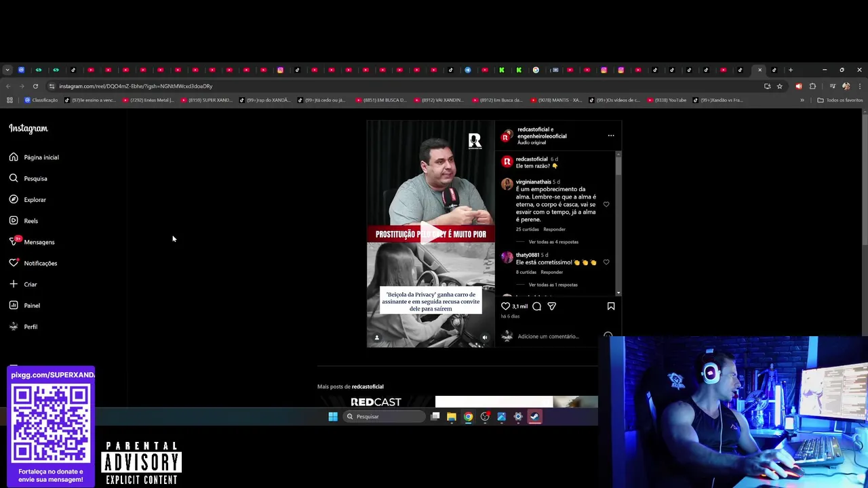Go to Explorar in the sidebar
Screen dimensions: 868x488
point(28,200)
